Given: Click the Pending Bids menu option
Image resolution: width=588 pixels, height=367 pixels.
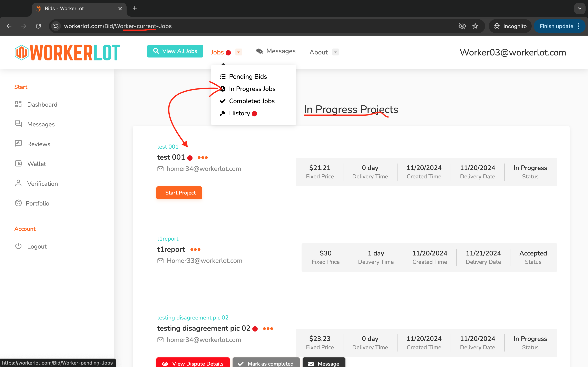Looking at the screenshot, I should [x=248, y=76].
